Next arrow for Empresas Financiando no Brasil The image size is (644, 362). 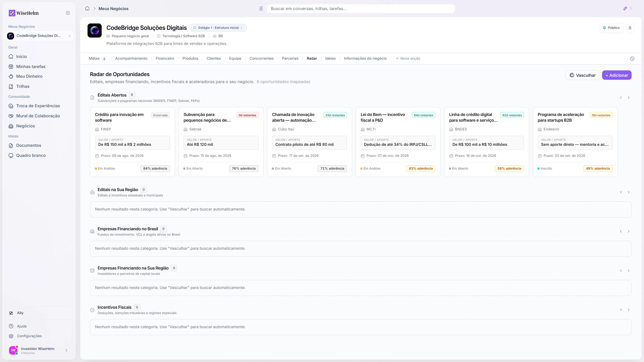(629, 231)
